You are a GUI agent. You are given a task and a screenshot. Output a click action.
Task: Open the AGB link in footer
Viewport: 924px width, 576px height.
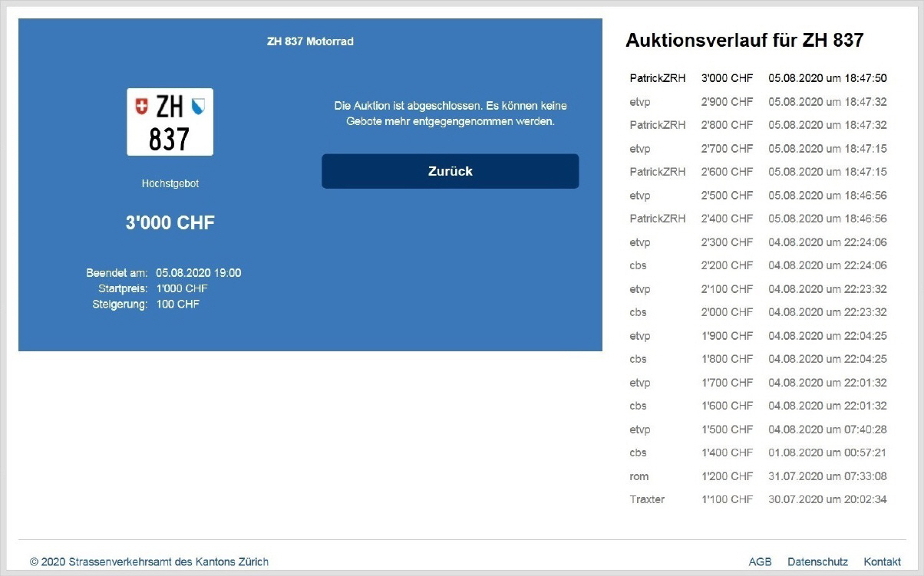tap(760, 561)
